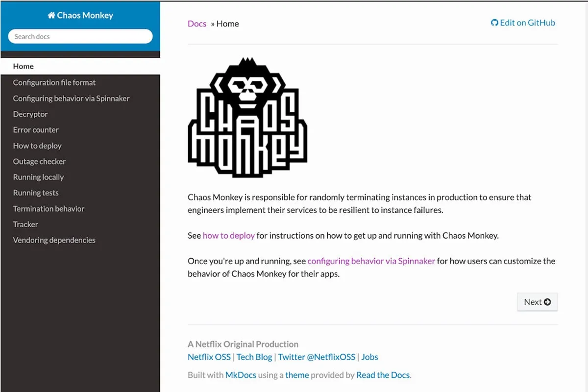Screen dimensions: 588x392
Task: Click inside the Search docs field
Action: [80, 36]
